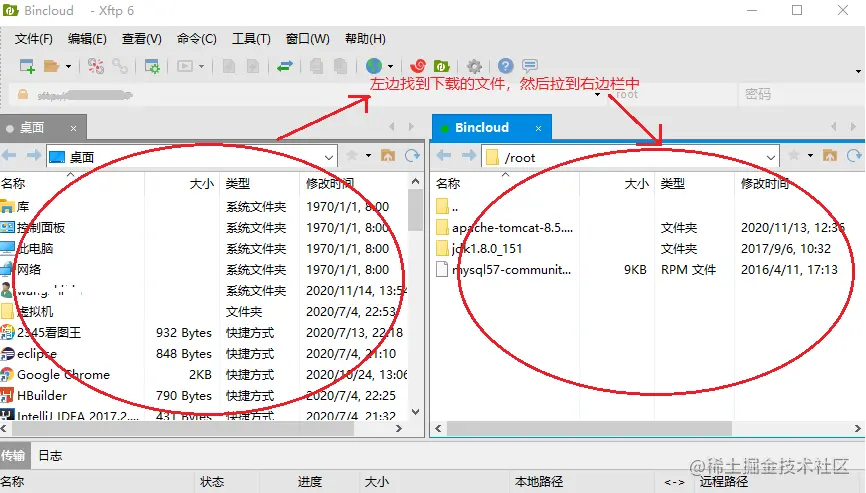Click the Open Session folder icon
This screenshot has width=866, height=493.
(51, 66)
